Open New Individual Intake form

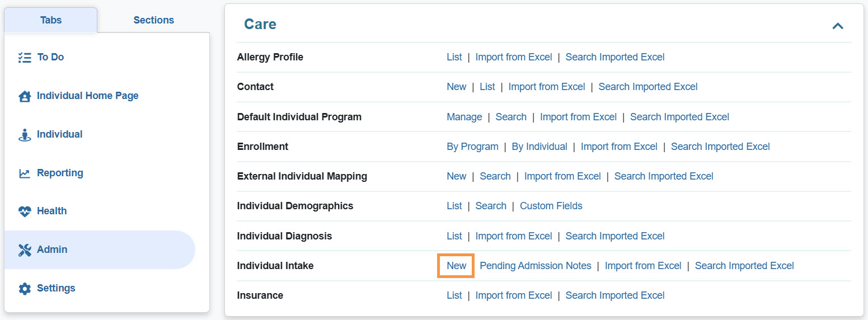(x=456, y=266)
